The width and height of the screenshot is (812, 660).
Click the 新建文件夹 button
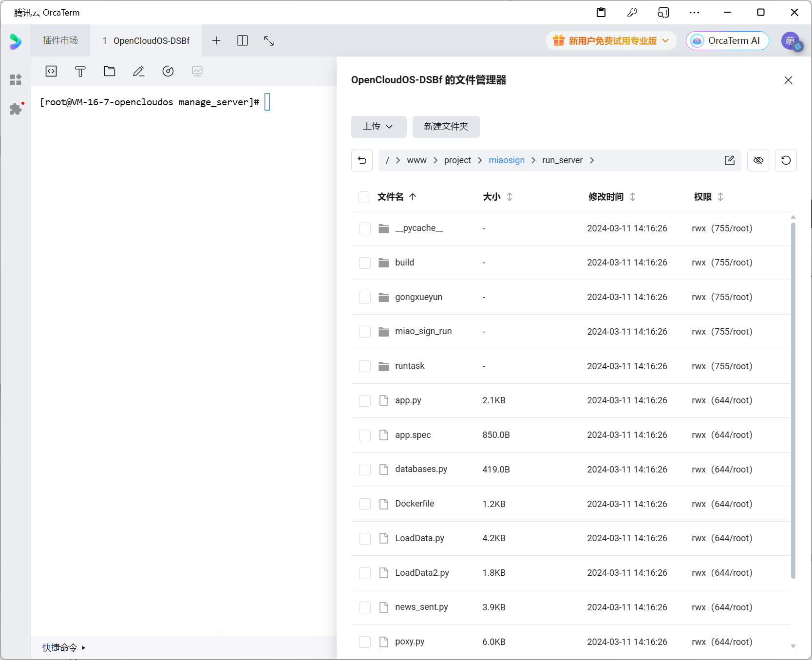coord(446,127)
